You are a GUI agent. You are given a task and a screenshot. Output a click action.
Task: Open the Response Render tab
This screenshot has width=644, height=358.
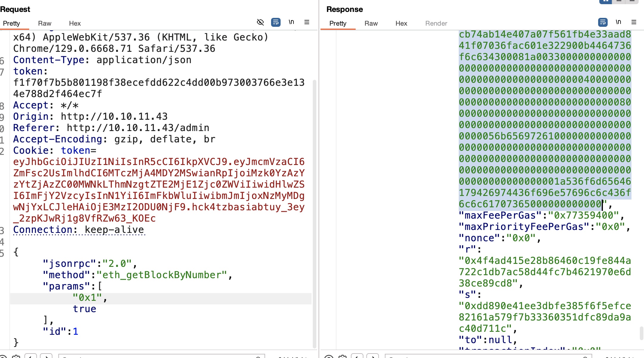tap(436, 23)
